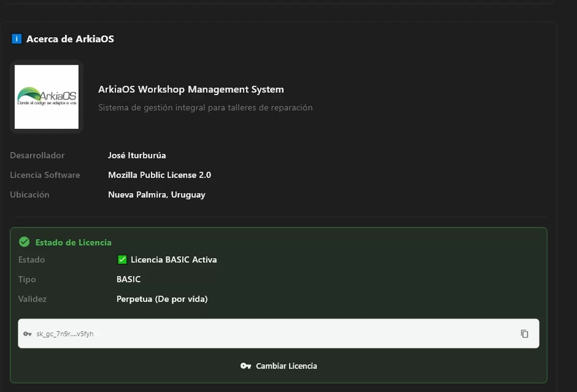Click the location Nueva Palmira, Uruguay
The height and width of the screenshot is (392, 577).
157,195
